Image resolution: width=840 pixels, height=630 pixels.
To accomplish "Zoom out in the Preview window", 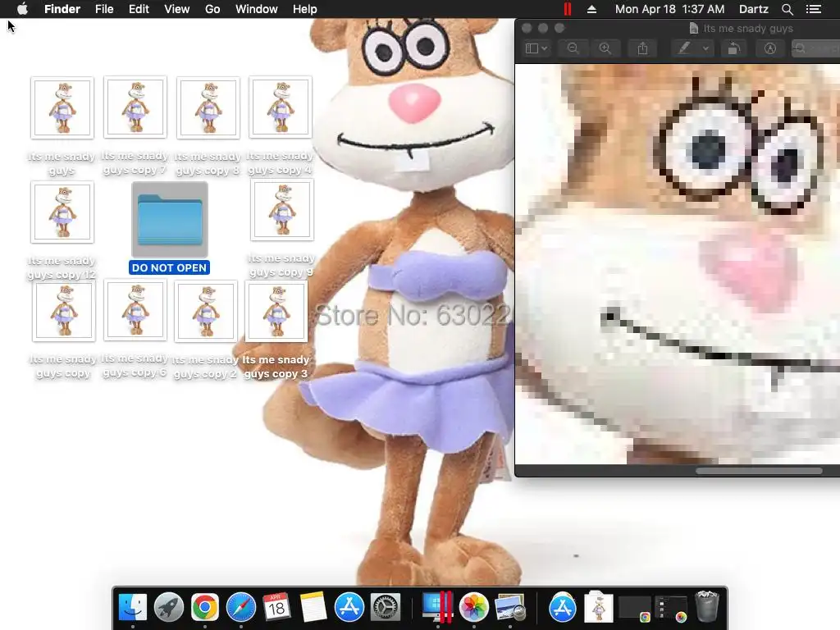I will click(x=573, y=48).
